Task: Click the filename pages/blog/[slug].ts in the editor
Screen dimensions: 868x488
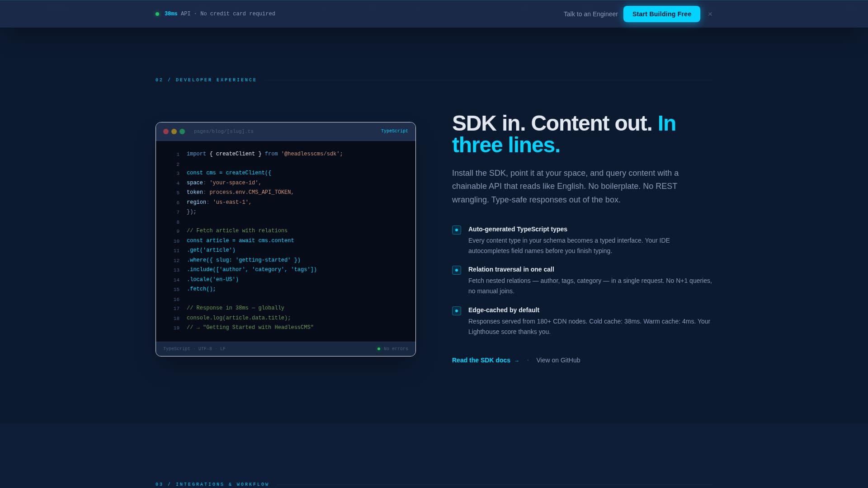Action: tap(223, 131)
